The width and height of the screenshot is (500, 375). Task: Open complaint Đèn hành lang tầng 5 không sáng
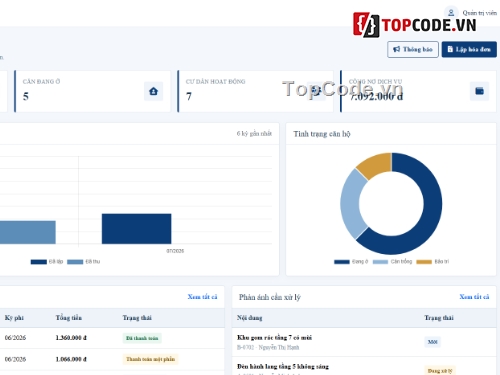coord(283,366)
